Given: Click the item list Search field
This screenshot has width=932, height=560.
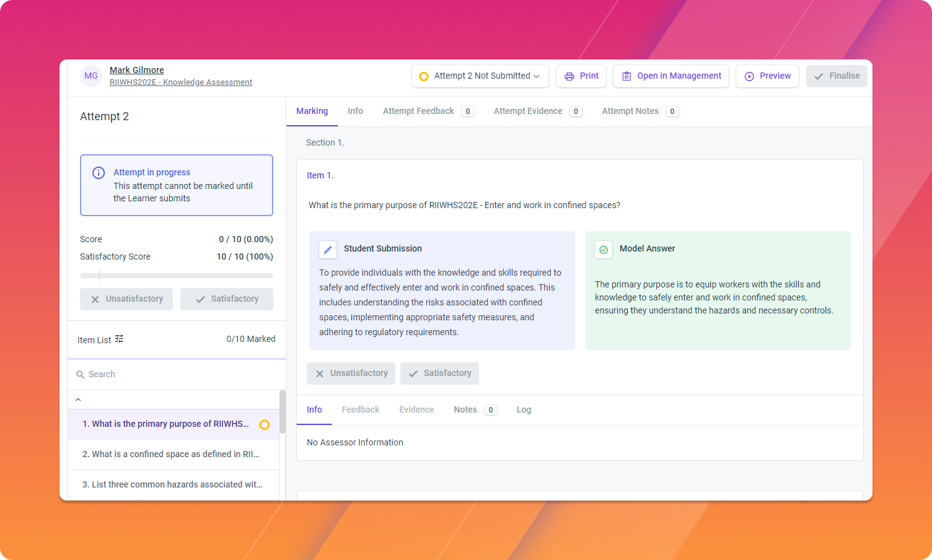Looking at the screenshot, I should point(177,375).
